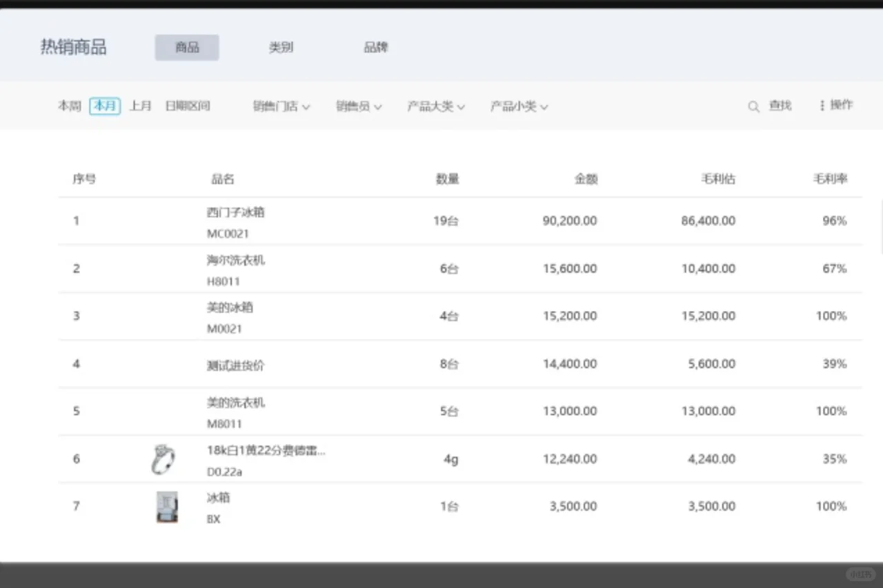
Task: Click gross profit 4,240.00
Action: (x=712, y=459)
